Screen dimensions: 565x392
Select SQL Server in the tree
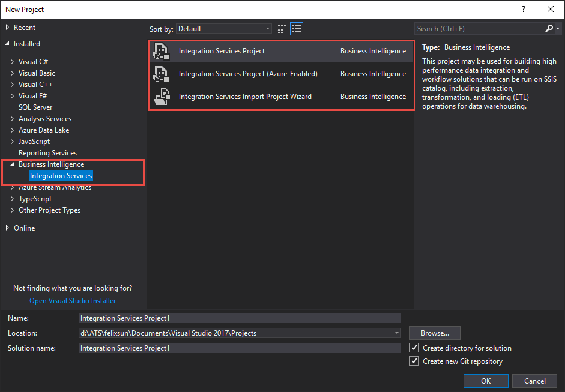pyautogui.click(x=35, y=107)
